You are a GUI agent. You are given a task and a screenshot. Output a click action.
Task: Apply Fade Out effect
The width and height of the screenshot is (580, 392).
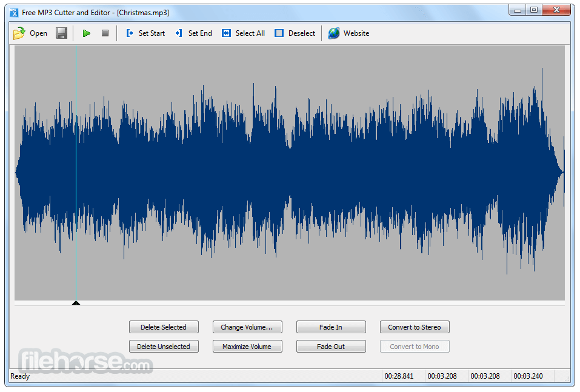click(x=331, y=347)
